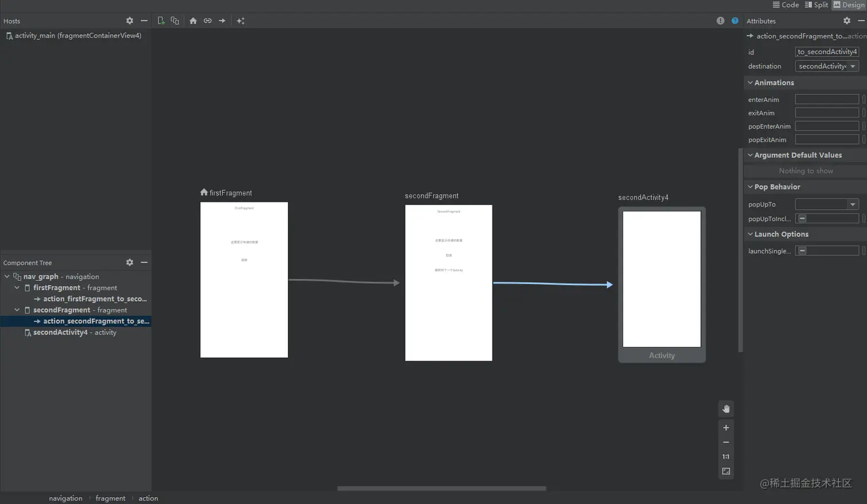Click the navigation breadcrumb
The width and height of the screenshot is (867, 504).
[65, 498]
